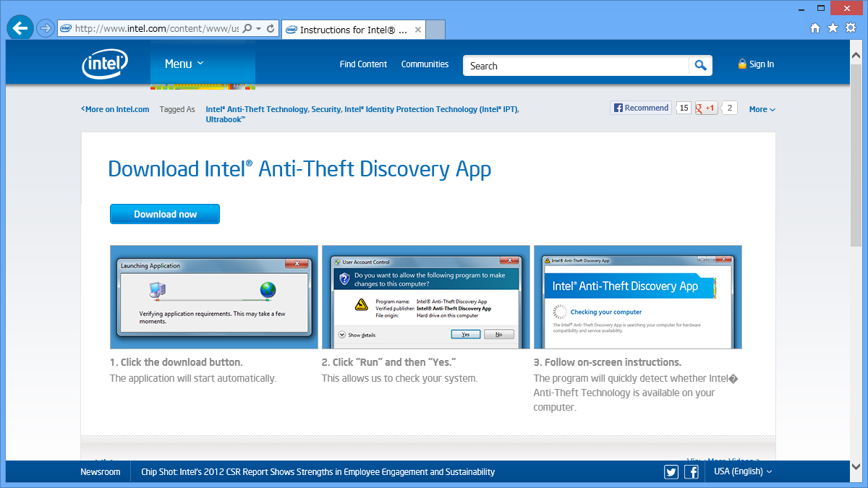This screenshot has height=488, width=868.
Task: Click the Find Content menu item
Action: [x=363, y=64]
